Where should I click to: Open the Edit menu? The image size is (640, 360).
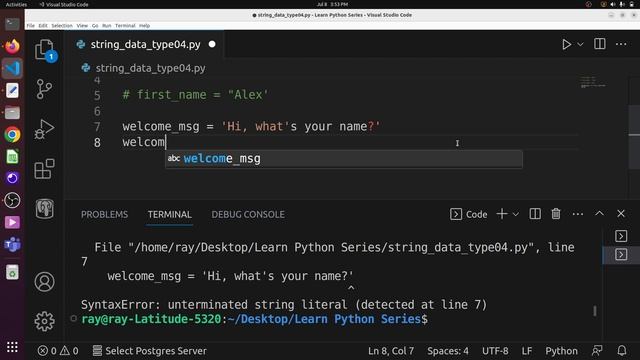pos(43,26)
